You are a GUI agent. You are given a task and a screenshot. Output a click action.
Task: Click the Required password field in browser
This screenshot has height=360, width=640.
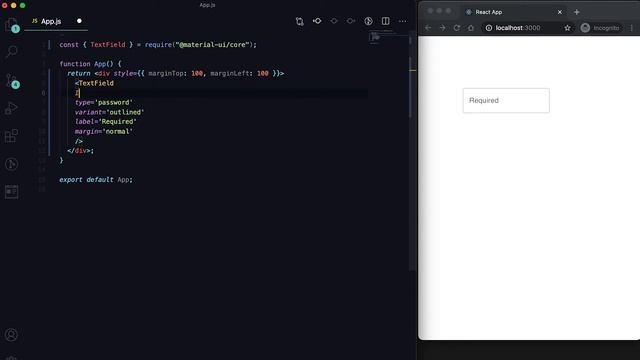[506, 100]
